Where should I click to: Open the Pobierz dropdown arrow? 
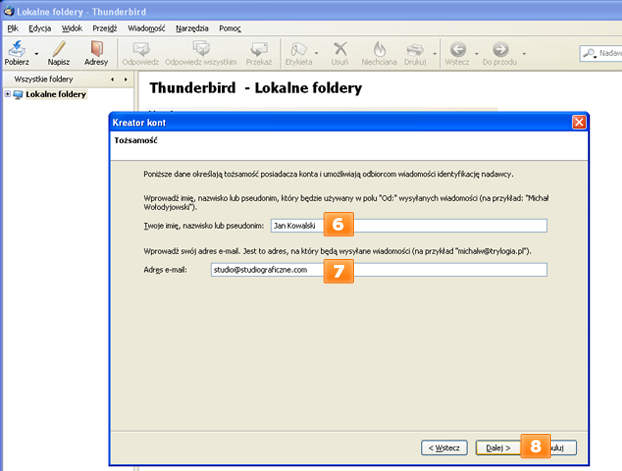pyautogui.click(x=36, y=54)
